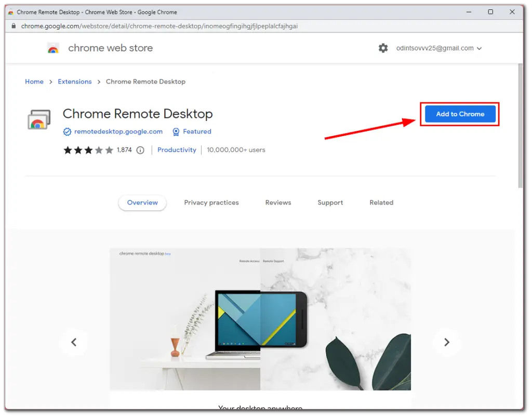Click the padlock icon in address bar
Screen dimensions: 532x418
tap(14, 26)
